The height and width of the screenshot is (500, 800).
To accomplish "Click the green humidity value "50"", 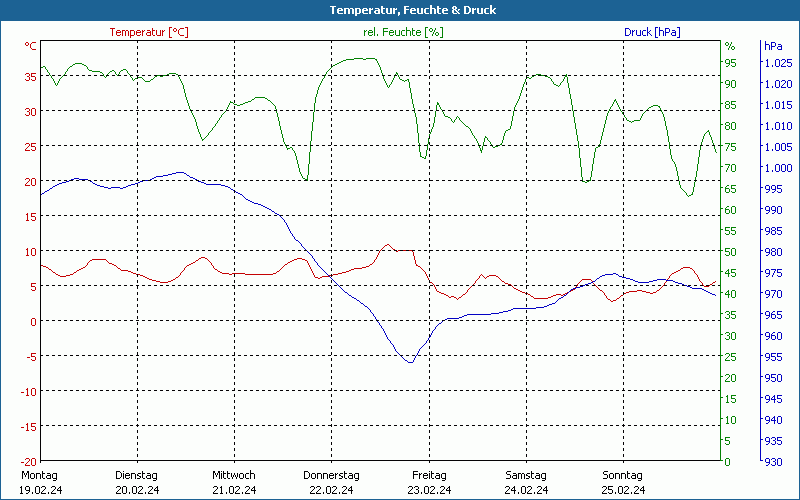I will click(731, 252).
